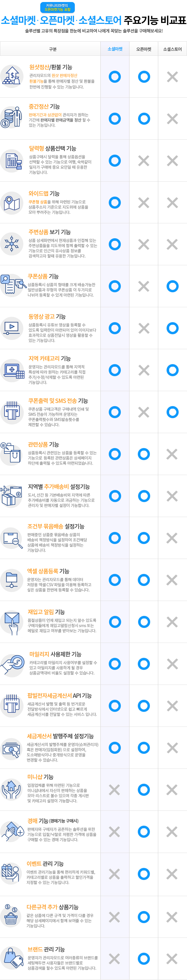187x980 pixels.
Task: Click the 커뮤니티마켓의 오픈마켓기능 포함 blue badge
Action: [x=58, y=7]
